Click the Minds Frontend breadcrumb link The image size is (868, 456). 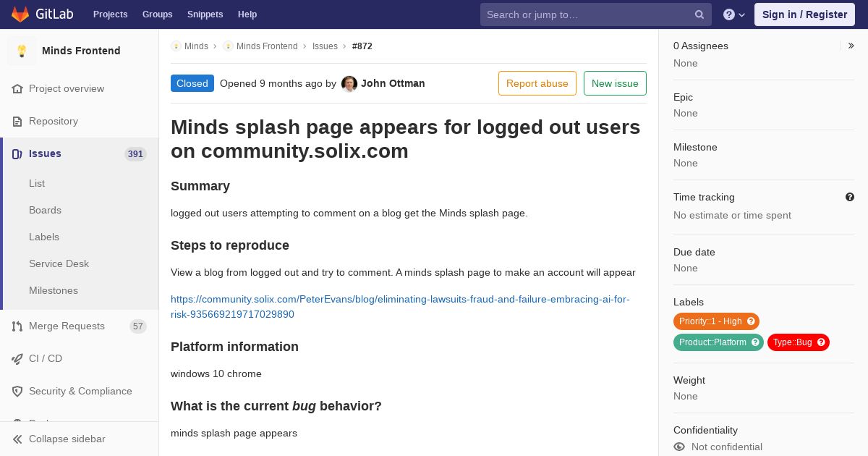pos(267,46)
